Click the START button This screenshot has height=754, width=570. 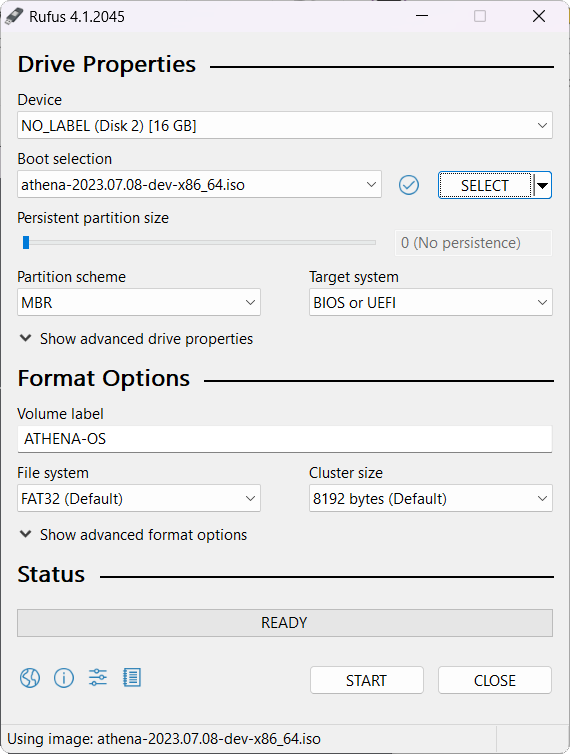tap(367, 680)
